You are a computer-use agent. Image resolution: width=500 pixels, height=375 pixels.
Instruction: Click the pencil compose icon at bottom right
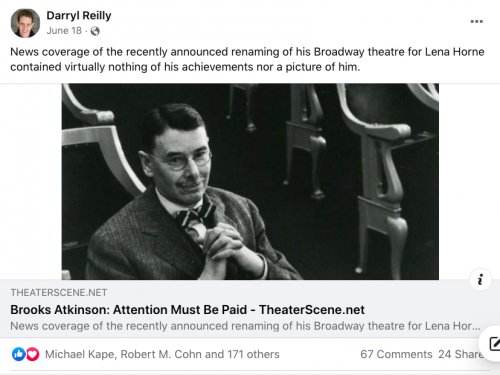click(494, 344)
